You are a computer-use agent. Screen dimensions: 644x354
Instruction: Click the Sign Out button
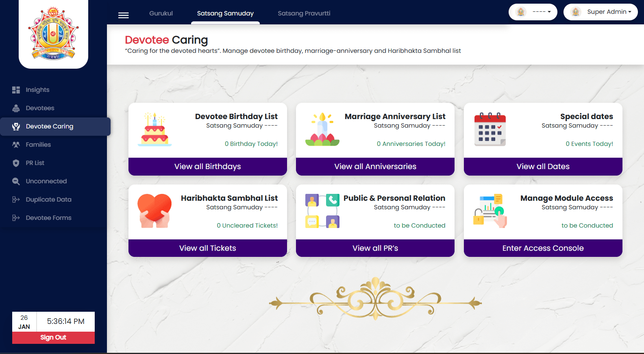tap(53, 337)
